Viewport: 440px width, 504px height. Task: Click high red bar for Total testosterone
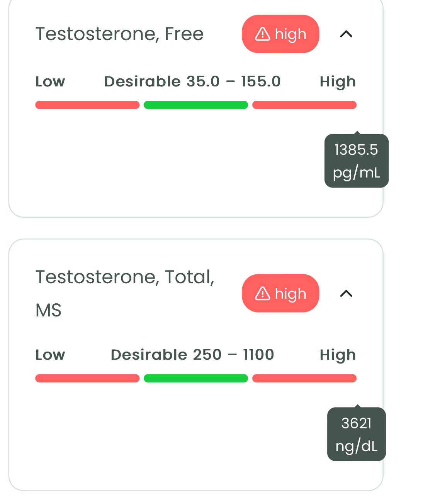coord(304,378)
